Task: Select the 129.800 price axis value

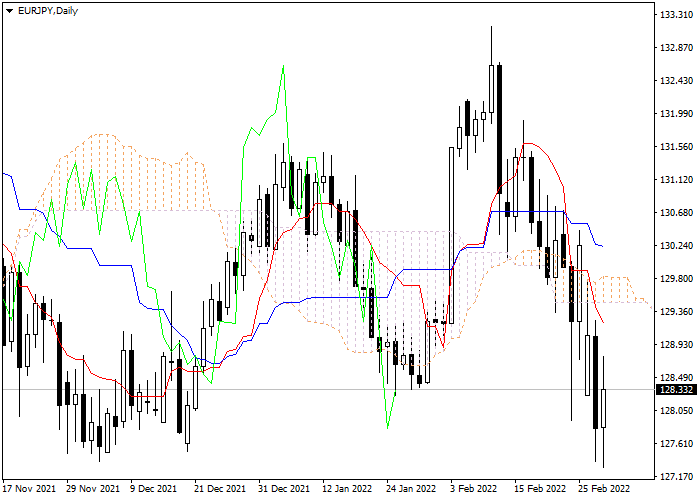Action: coord(676,279)
